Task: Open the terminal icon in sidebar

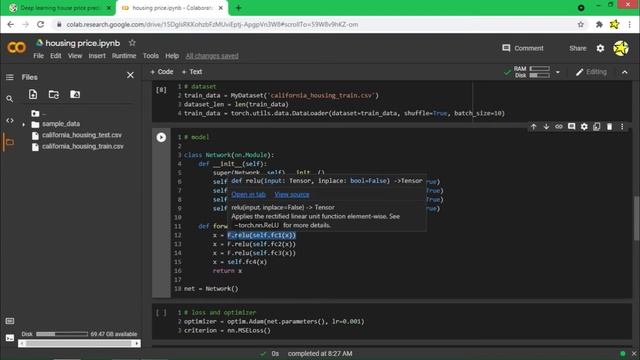Action: tap(10, 338)
